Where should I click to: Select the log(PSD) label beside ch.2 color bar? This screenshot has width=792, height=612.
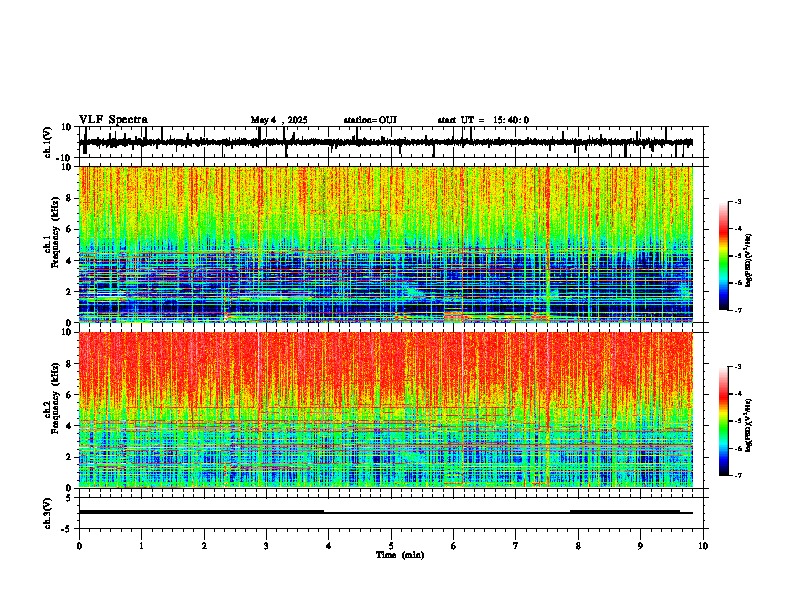[x=749, y=425]
